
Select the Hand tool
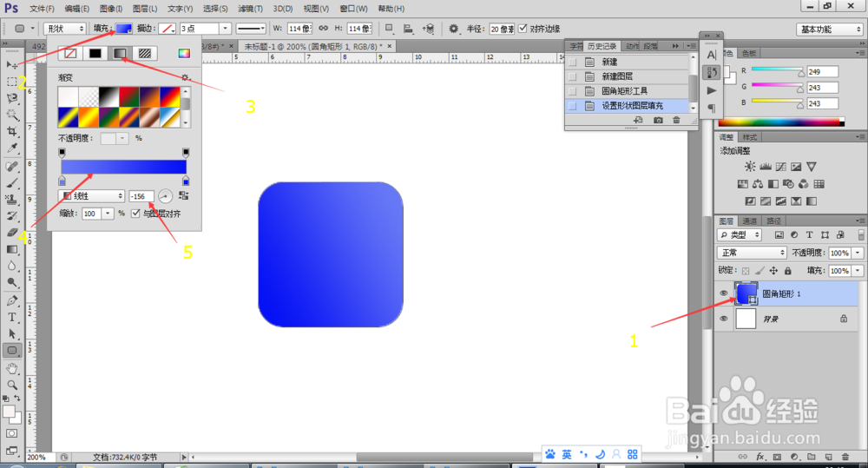(x=11, y=368)
